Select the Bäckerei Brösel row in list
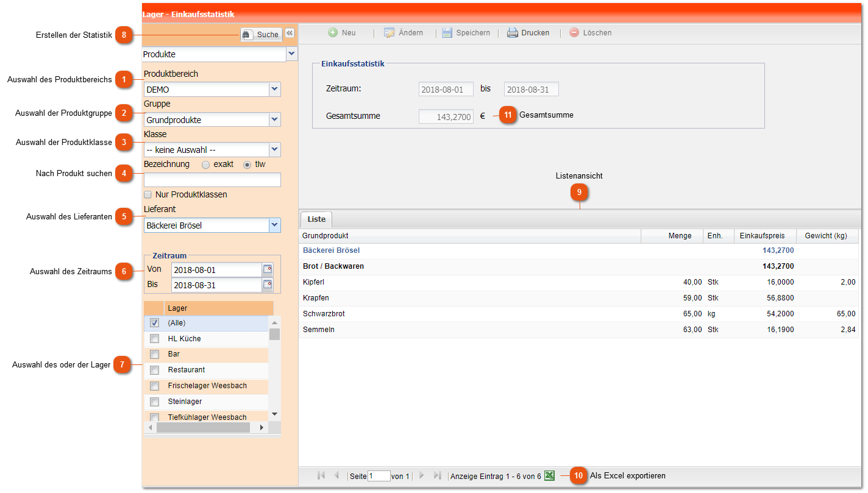 pos(579,250)
